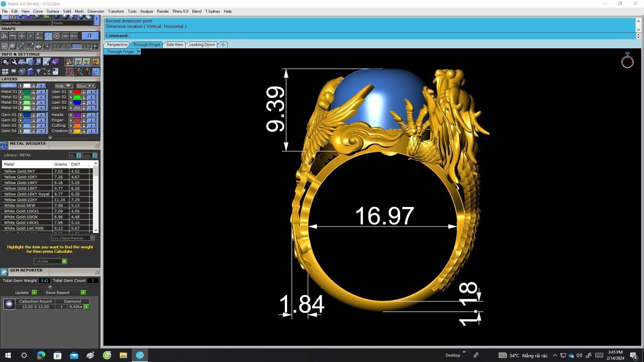Toggle the grid snap icon beside 1.0
The width and height of the screenshot is (644, 362).
(95, 46)
